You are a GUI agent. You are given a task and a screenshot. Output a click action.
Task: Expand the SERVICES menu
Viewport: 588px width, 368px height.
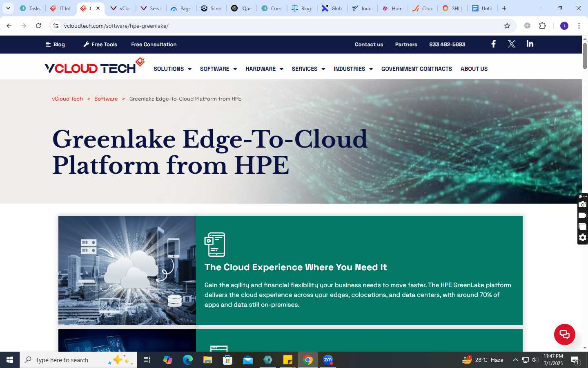point(308,69)
